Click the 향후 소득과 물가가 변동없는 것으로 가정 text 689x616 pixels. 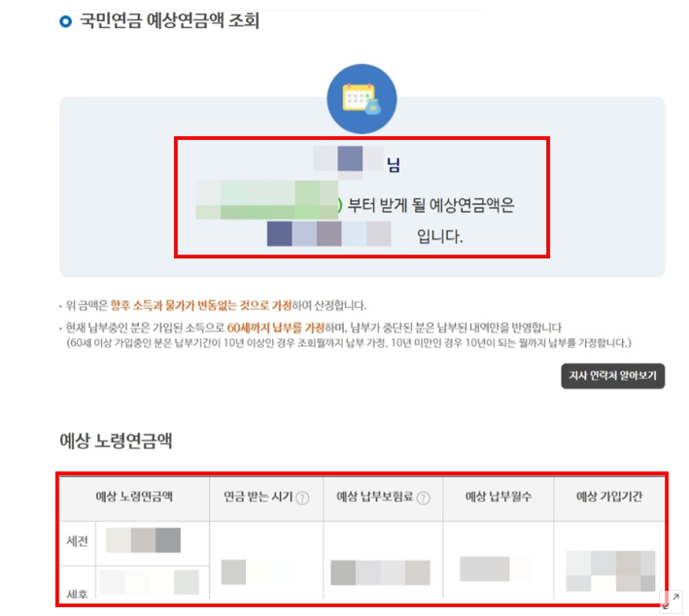(201, 305)
